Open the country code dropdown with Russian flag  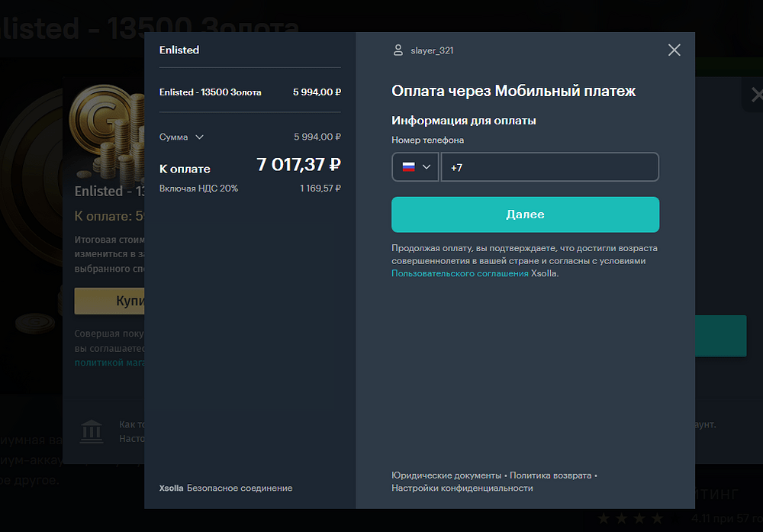tap(416, 167)
